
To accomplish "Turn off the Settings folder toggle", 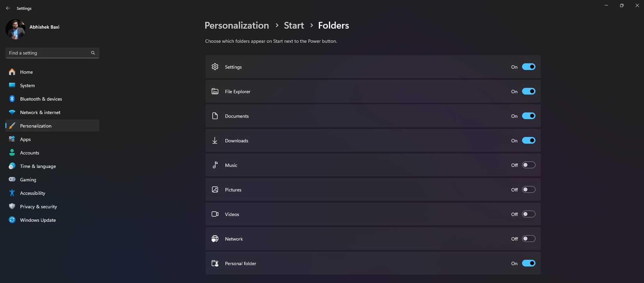I will pos(528,67).
